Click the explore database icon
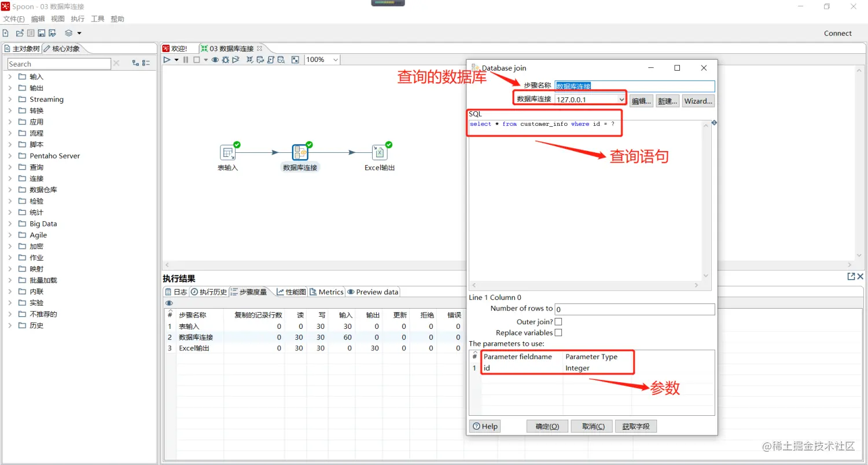The width and height of the screenshot is (868, 465). tap(281, 60)
